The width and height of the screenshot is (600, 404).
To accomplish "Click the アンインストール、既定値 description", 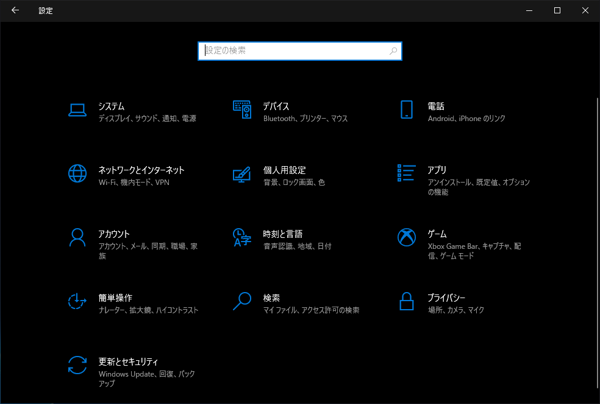I will tap(479, 187).
